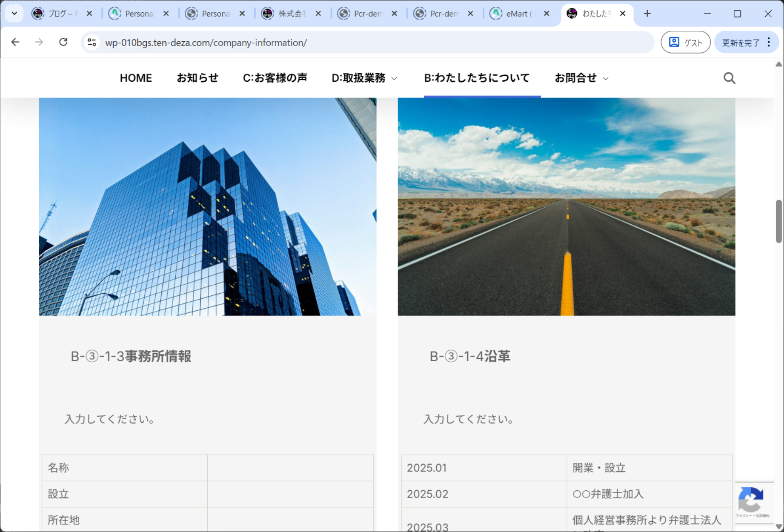Click the 更新を完了 update button

click(740, 42)
